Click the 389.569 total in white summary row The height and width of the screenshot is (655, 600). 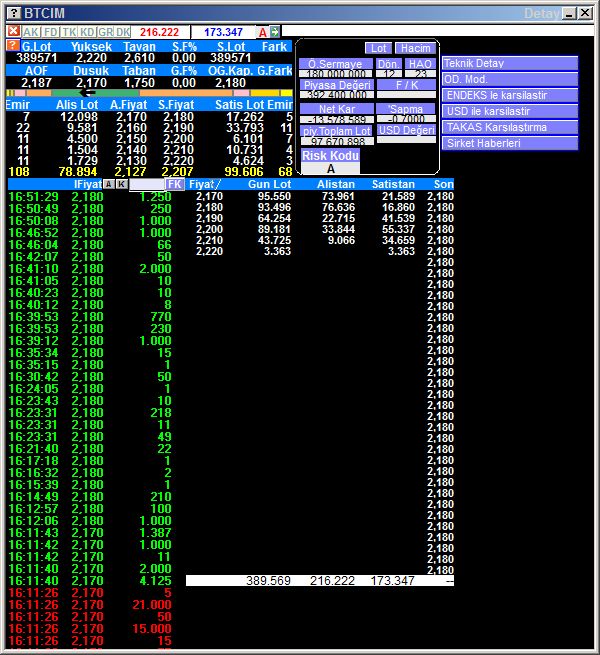268,581
